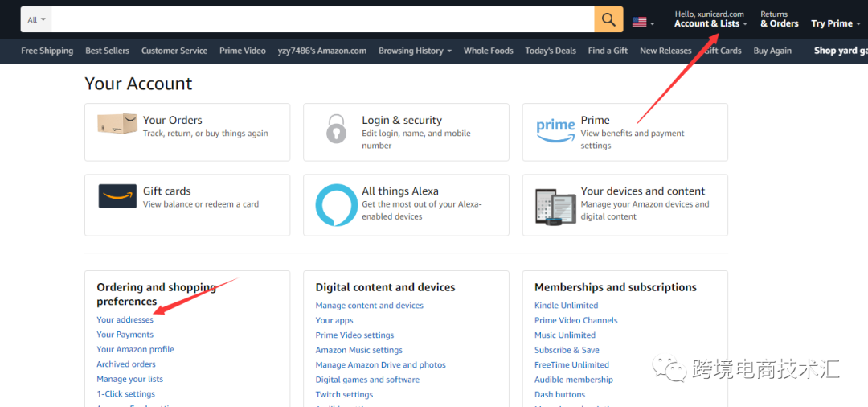Image resolution: width=868 pixels, height=407 pixels.
Task: Open Buy Again in the nav bar
Action: [x=772, y=51]
